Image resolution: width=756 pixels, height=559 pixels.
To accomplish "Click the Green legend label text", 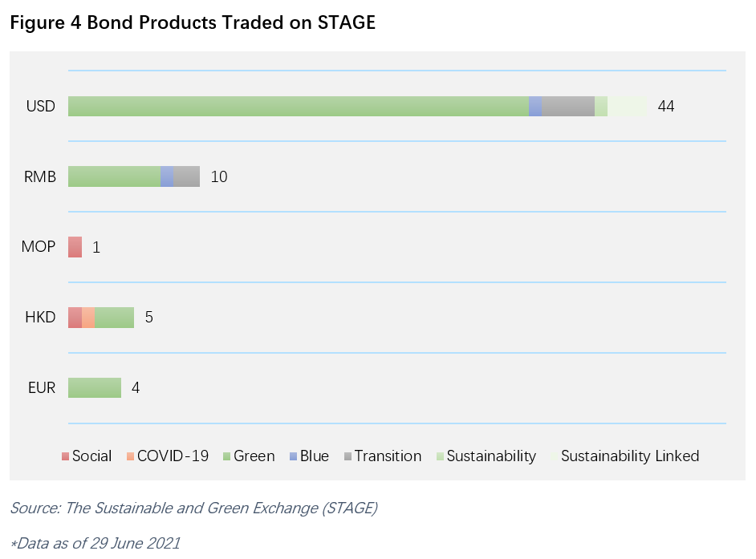I will [254, 456].
